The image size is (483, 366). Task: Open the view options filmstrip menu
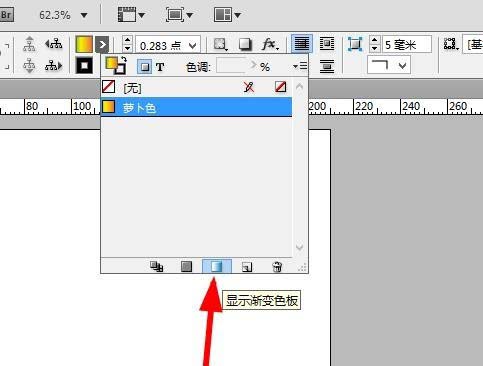pyautogui.click(x=131, y=15)
